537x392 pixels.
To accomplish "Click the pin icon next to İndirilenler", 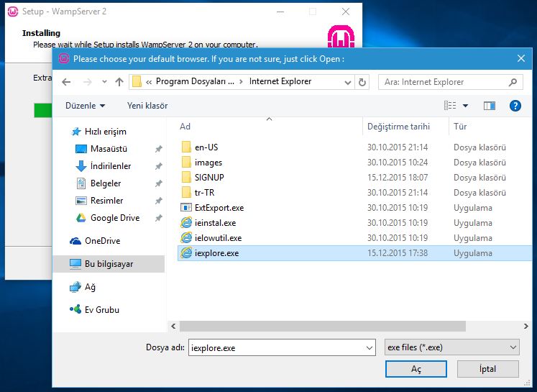I will click(158, 166).
